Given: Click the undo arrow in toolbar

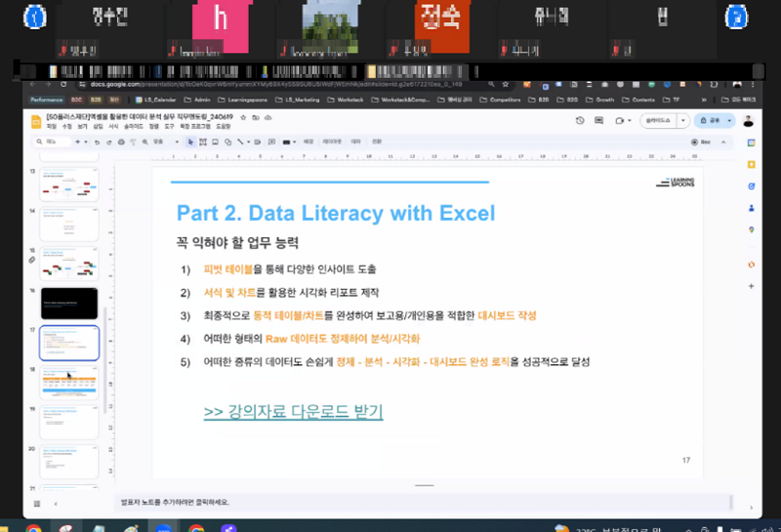Looking at the screenshot, I should (97, 142).
